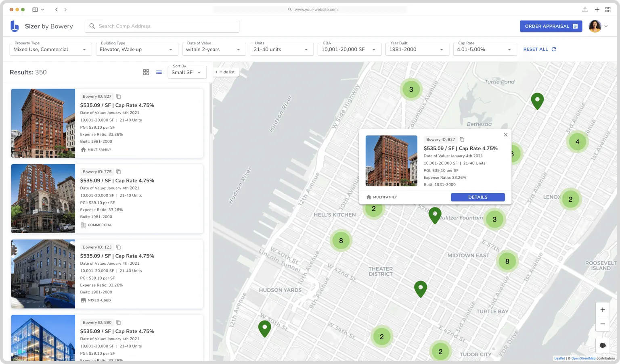Open the OpenStreetMap attribution link

tap(583, 358)
